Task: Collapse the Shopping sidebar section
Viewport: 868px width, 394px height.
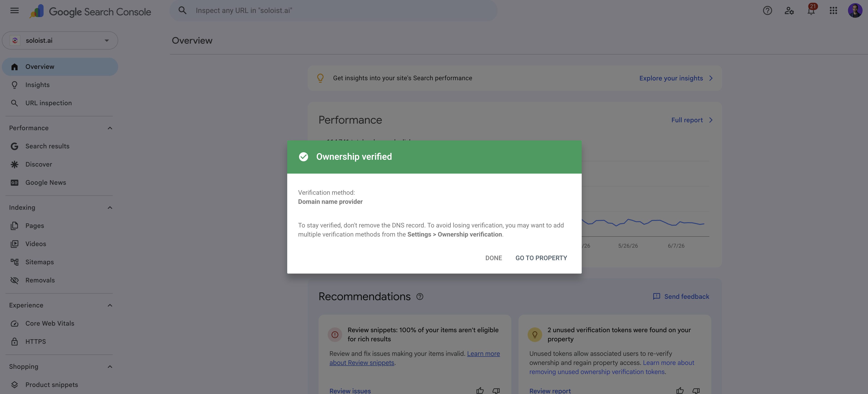Action: pos(110,367)
